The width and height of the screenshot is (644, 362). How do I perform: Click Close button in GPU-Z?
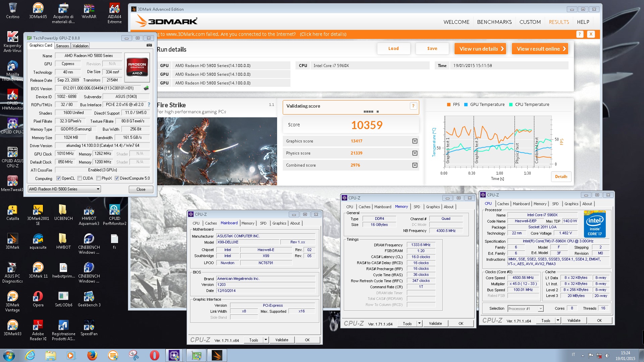141,189
